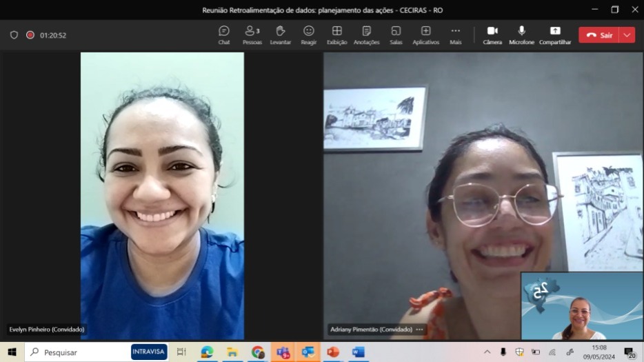Open the Anotações notes panel
644x362 pixels.
[366, 35]
